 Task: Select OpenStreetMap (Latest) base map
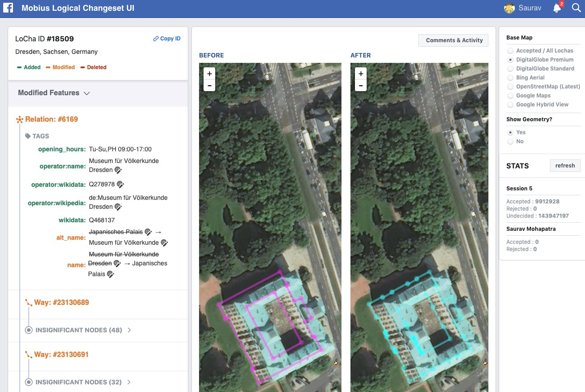point(510,87)
